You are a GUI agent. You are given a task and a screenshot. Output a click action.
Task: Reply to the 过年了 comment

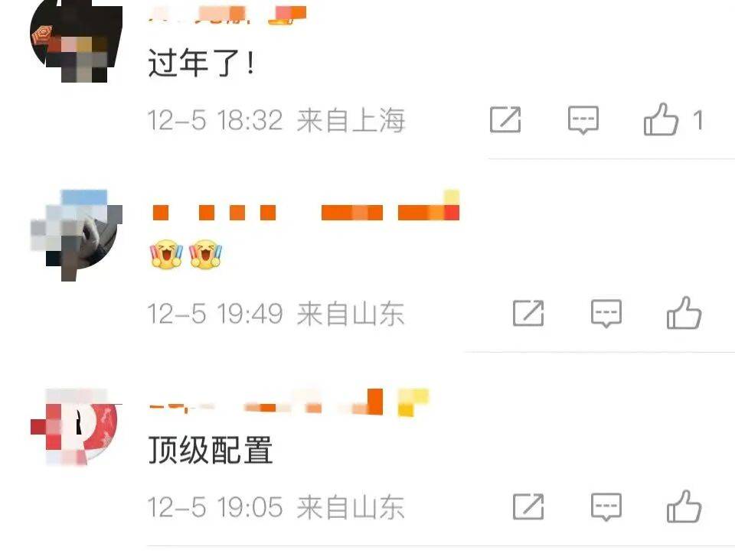pos(583,120)
